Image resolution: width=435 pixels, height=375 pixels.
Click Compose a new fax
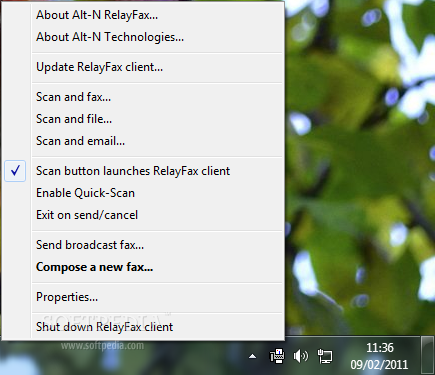(158, 267)
